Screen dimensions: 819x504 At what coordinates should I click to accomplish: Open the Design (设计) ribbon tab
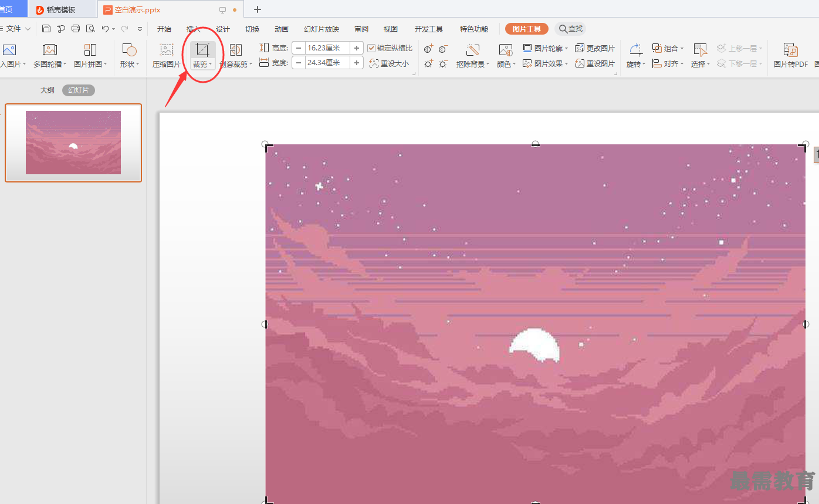click(223, 29)
